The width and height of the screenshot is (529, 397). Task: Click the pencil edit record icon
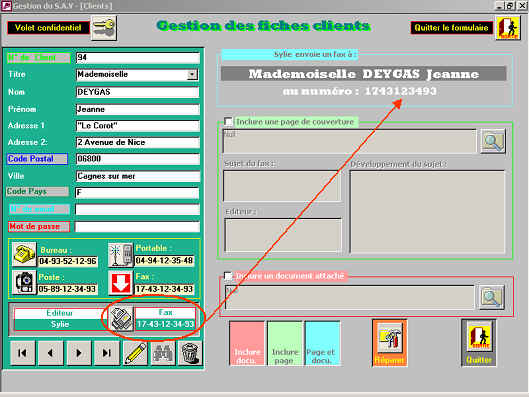pos(135,353)
